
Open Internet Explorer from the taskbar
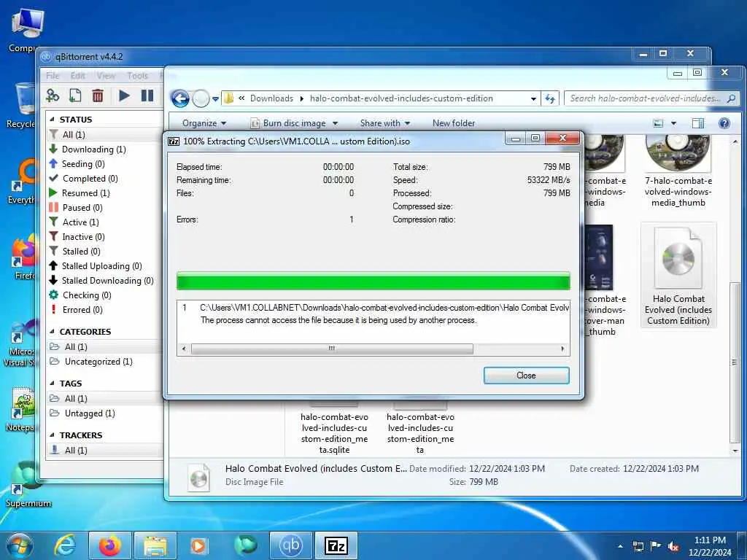[65, 545]
